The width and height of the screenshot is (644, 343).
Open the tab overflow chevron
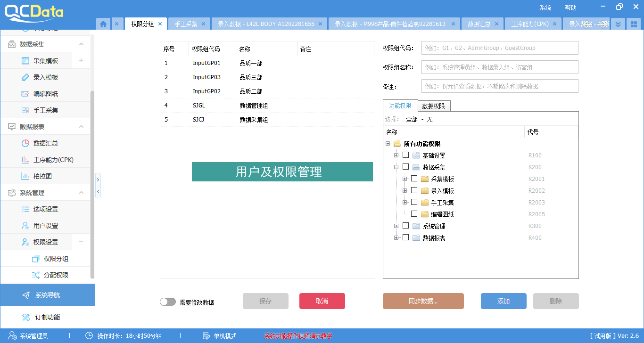pos(618,23)
